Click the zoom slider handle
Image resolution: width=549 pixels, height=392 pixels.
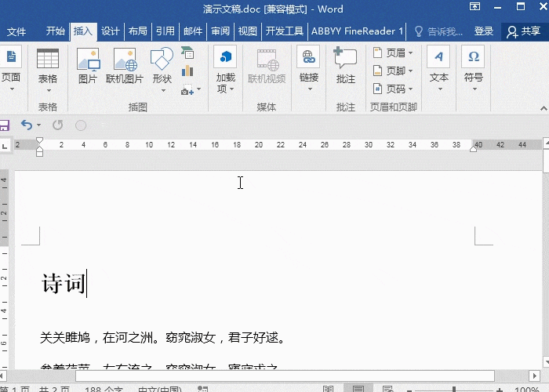point(454,389)
